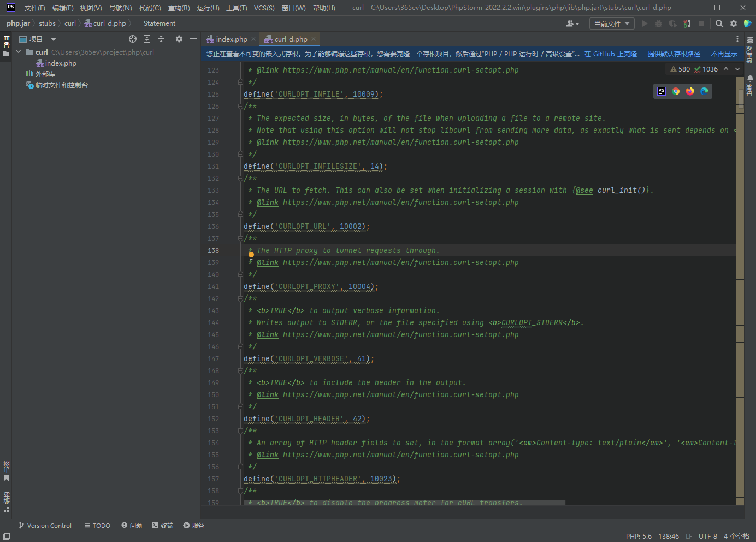Screen dimensions: 756x542
Task: Click stubs breadcrumb in navigation bar
Action: (47, 23)
